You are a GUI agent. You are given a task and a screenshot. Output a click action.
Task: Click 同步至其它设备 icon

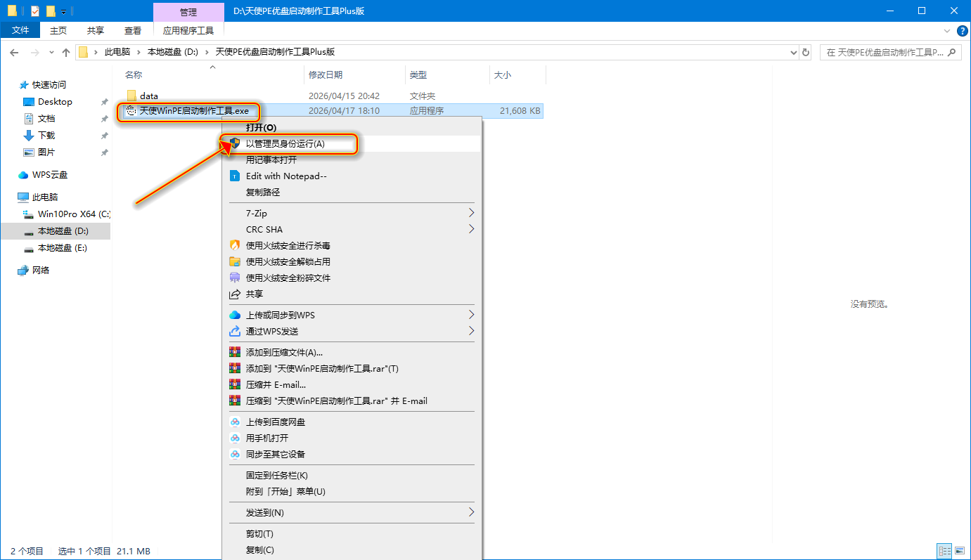(x=235, y=454)
